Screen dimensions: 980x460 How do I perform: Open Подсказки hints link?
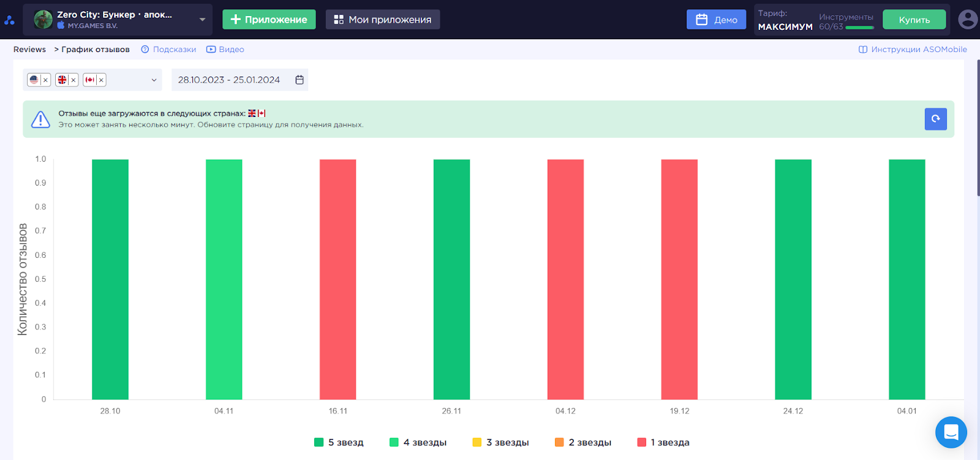click(168, 50)
